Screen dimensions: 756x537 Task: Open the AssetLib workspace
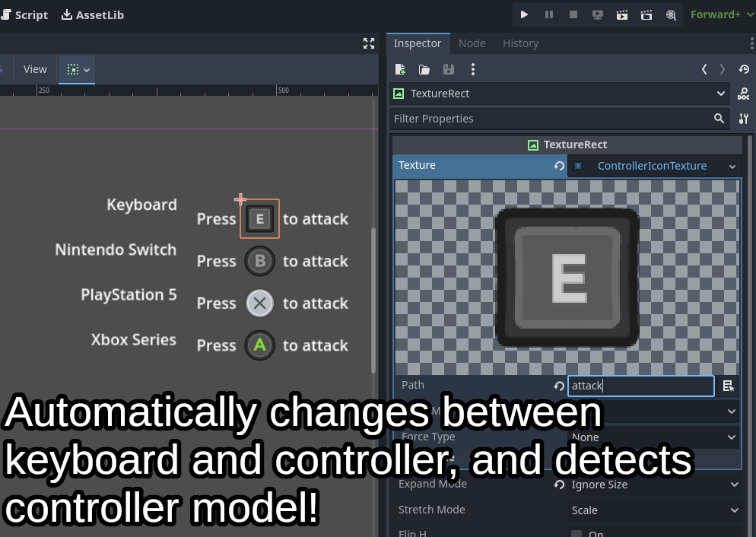(x=93, y=15)
